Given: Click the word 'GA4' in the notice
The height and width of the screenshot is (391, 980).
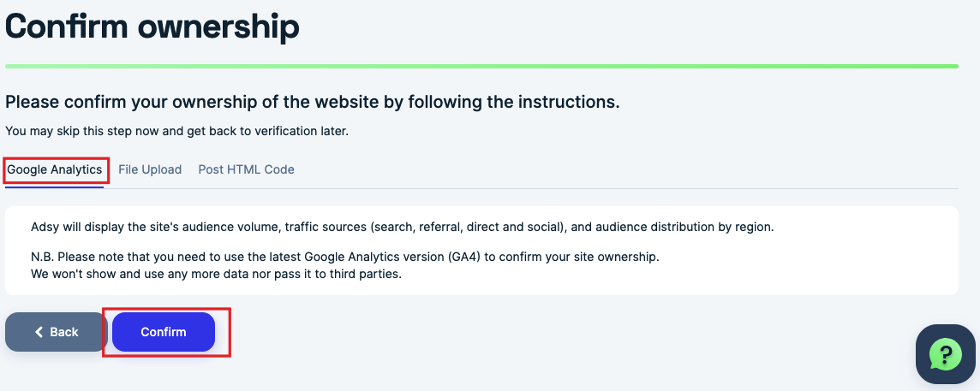Looking at the screenshot, I should [x=463, y=257].
